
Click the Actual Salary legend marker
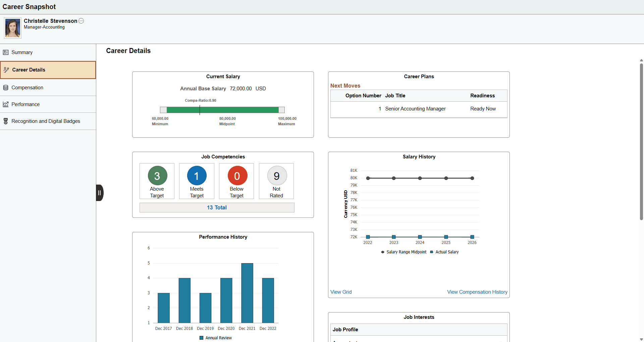click(x=432, y=252)
